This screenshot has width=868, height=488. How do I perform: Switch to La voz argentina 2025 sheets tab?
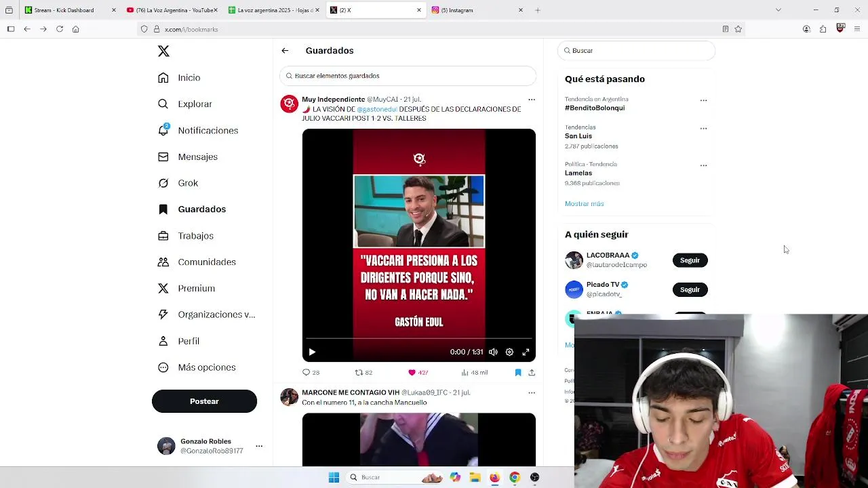point(275,10)
